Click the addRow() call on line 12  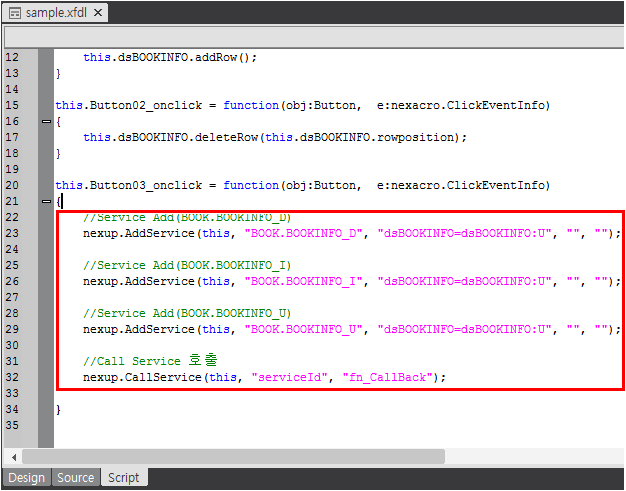tap(222, 57)
